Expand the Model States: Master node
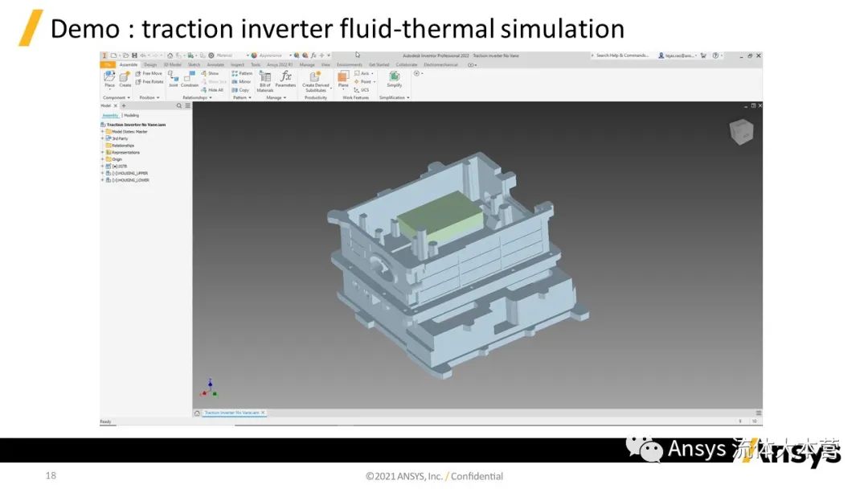The height and width of the screenshot is (489, 868). pyautogui.click(x=102, y=132)
